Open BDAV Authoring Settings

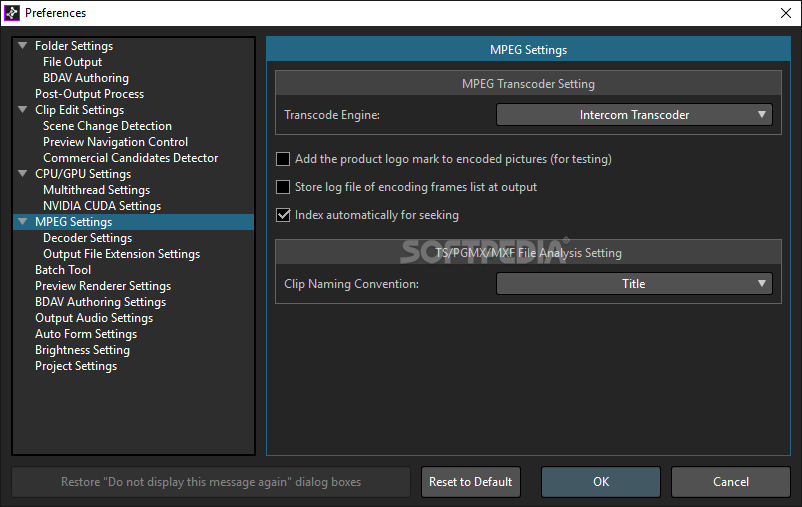100,302
